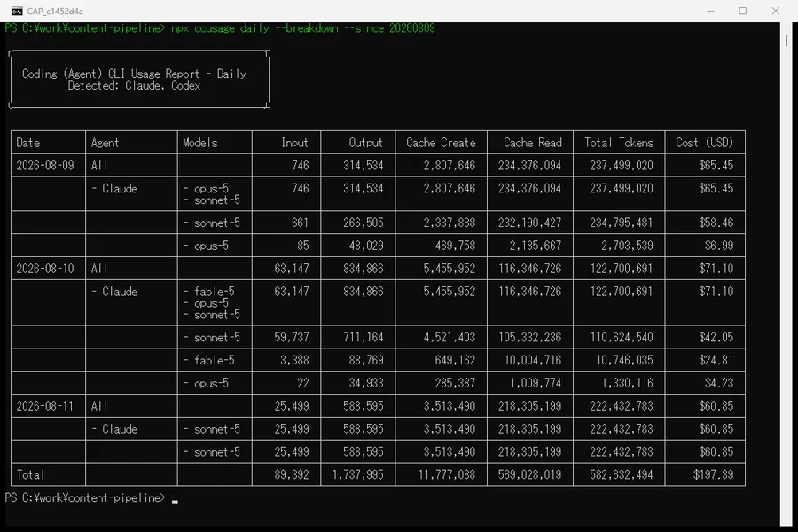Click the Total row label
Viewport: 798px width, 532px height.
30,475
